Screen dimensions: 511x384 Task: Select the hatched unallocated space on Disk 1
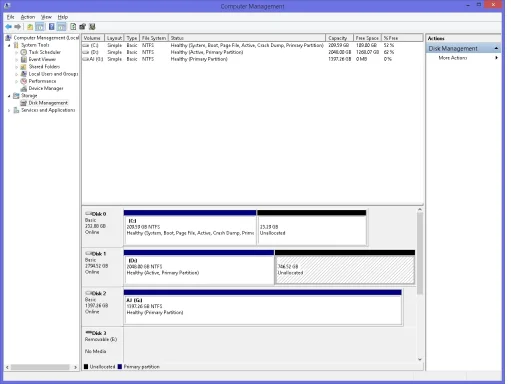pos(345,267)
